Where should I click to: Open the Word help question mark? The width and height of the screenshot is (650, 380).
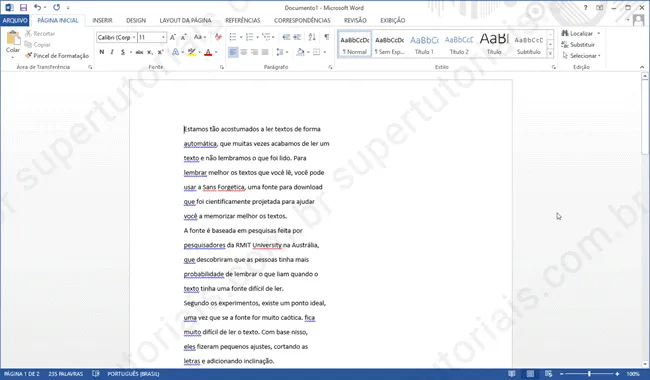pyautogui.click(x=585, y=8)
